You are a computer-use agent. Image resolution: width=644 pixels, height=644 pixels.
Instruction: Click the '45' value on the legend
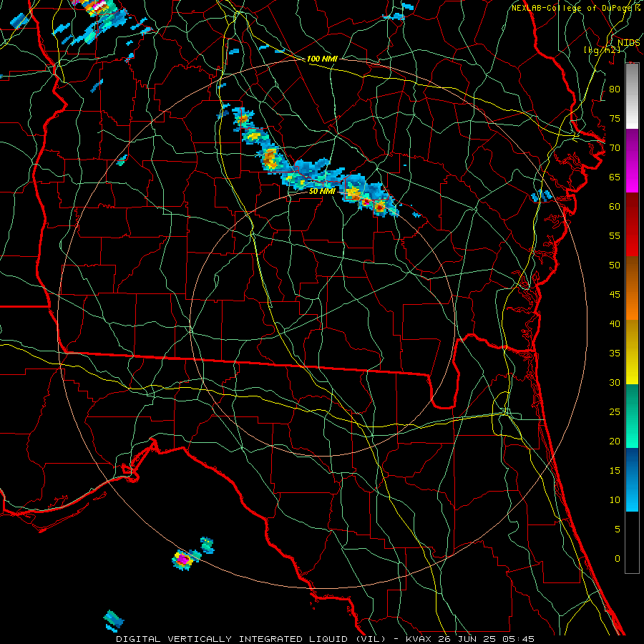615,295
